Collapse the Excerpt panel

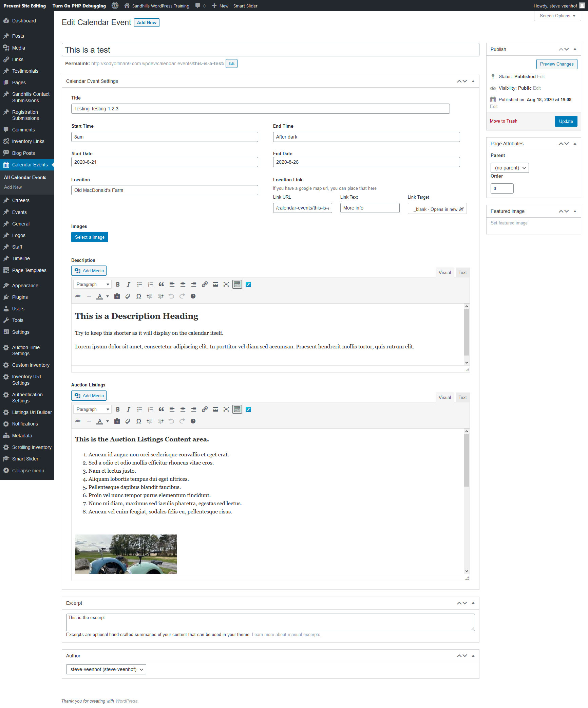(x=473, y=603)
